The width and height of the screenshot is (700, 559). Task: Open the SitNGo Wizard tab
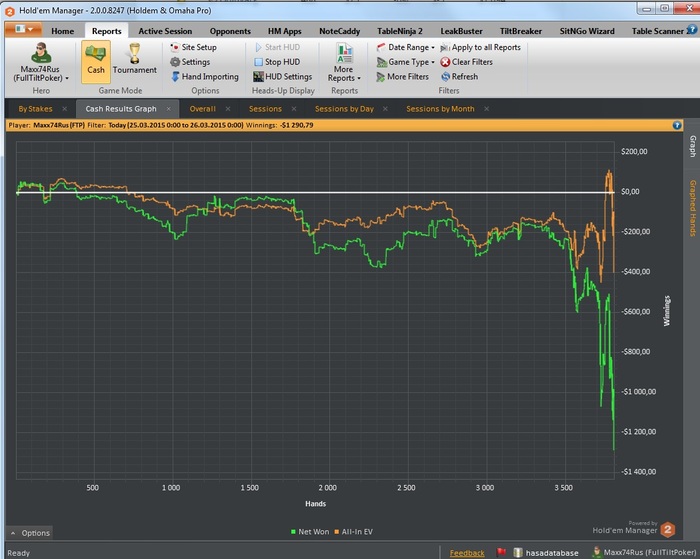click(587, 31)
